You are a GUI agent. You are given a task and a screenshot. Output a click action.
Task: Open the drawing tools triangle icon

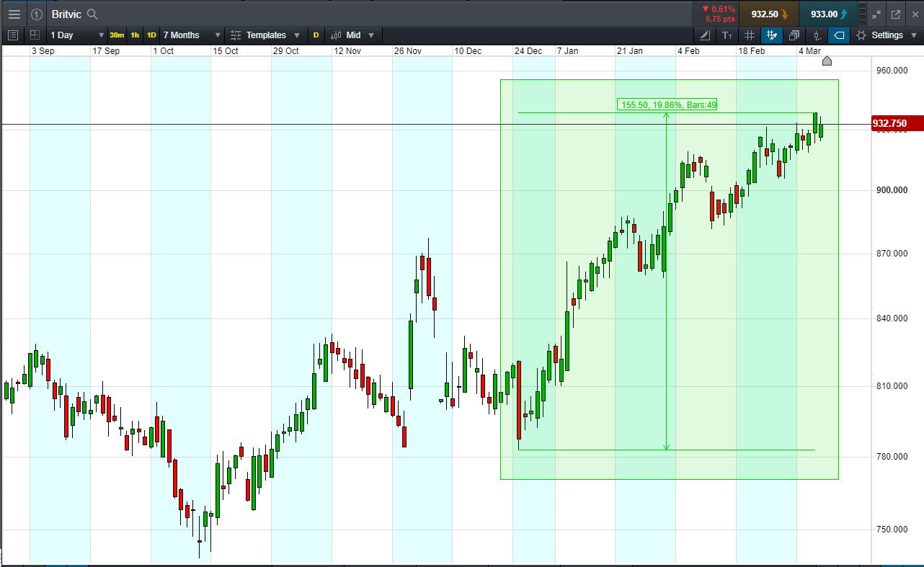click(705, 35)
